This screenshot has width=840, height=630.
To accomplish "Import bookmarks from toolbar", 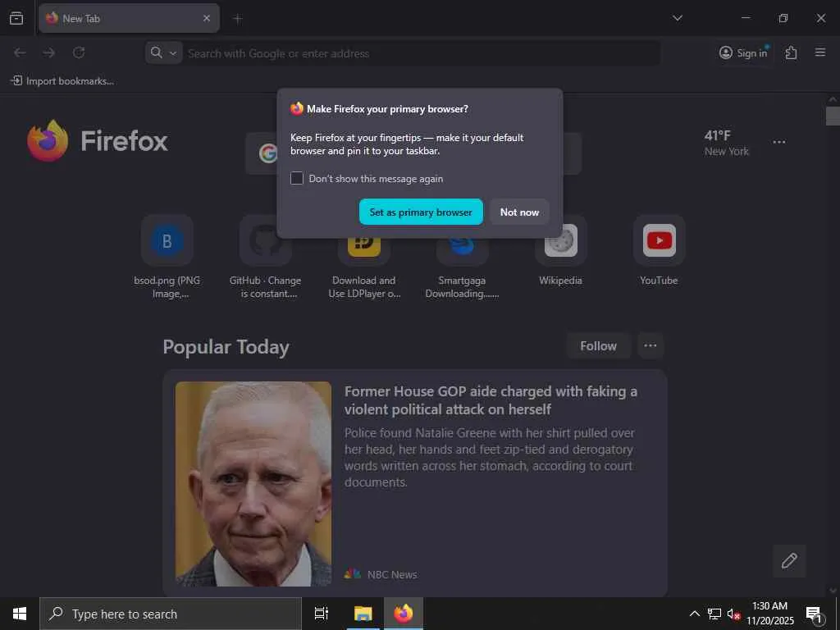I will (x=62, y=81).
